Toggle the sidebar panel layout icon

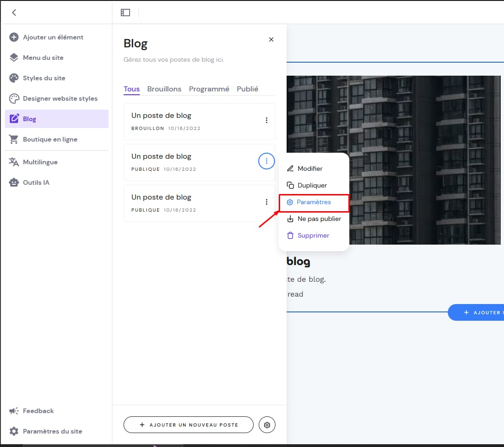(x=125, y=13)
